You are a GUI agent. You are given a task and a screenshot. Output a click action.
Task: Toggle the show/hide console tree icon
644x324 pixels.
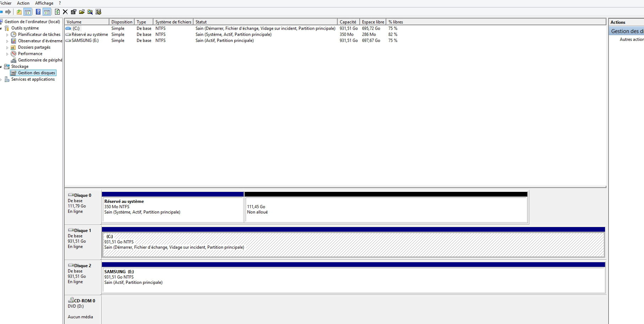coord(27,12)
